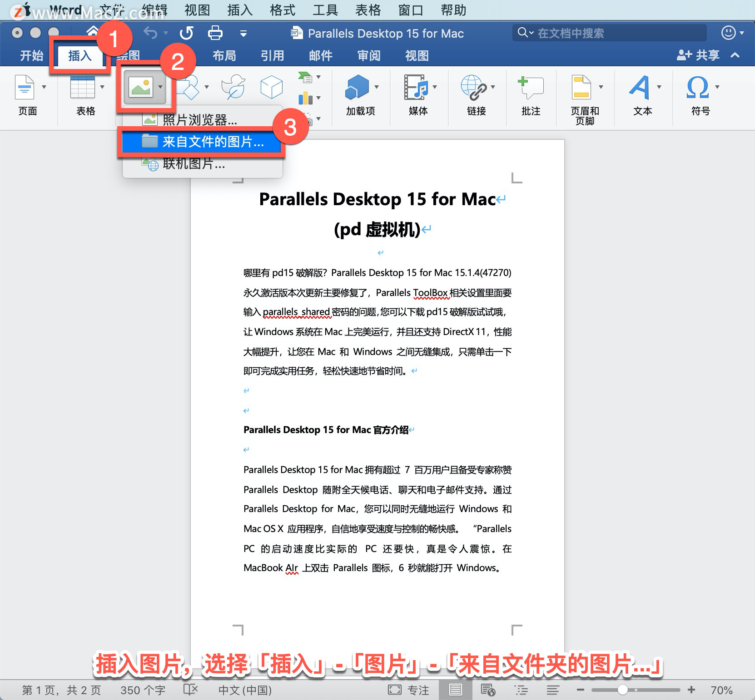
Task: Expand the 符号 dropdown arrow
Action: click(717, 87)
